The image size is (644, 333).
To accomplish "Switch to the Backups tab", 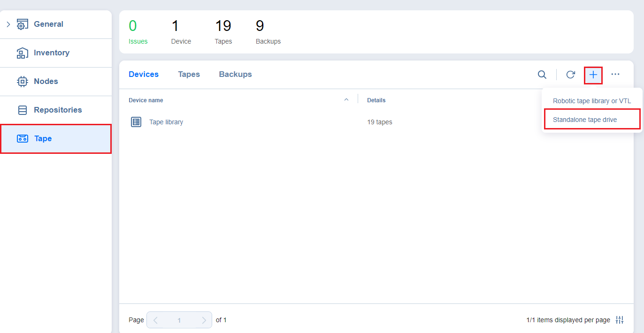I will (x=235, y=75).
